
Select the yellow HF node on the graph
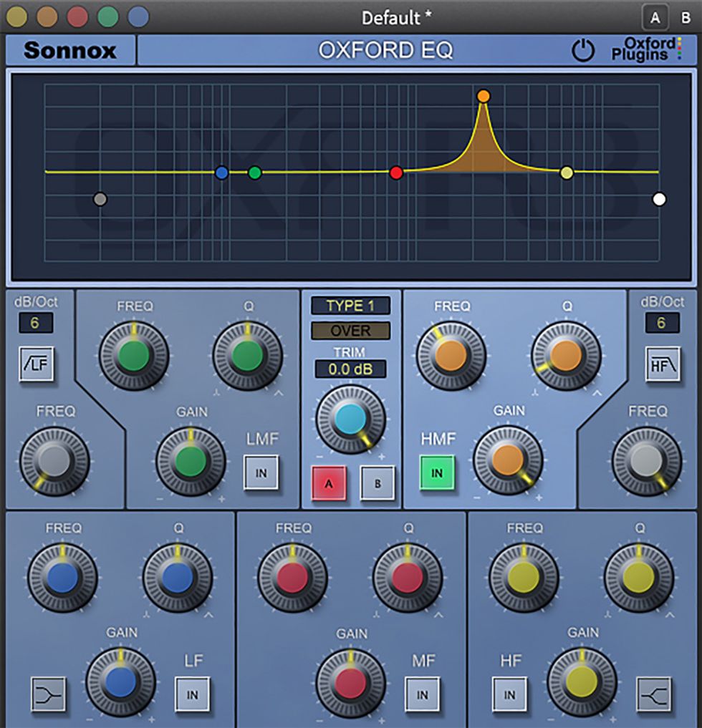tap(567, 173)
